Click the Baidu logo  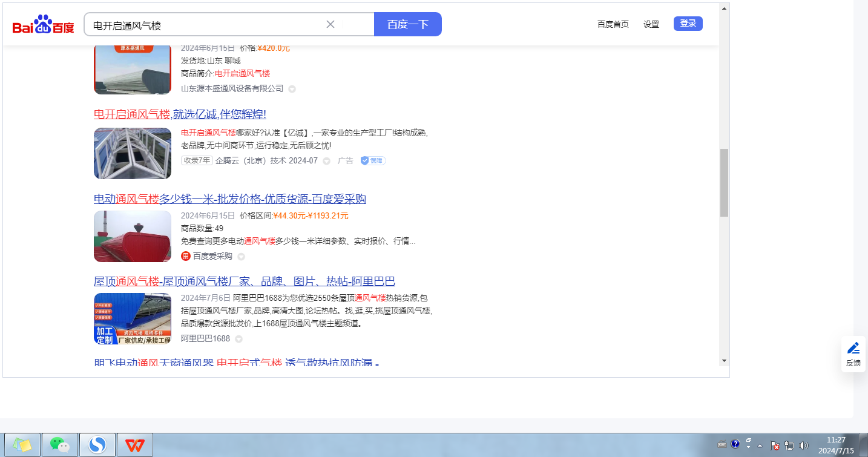[43, 25]
